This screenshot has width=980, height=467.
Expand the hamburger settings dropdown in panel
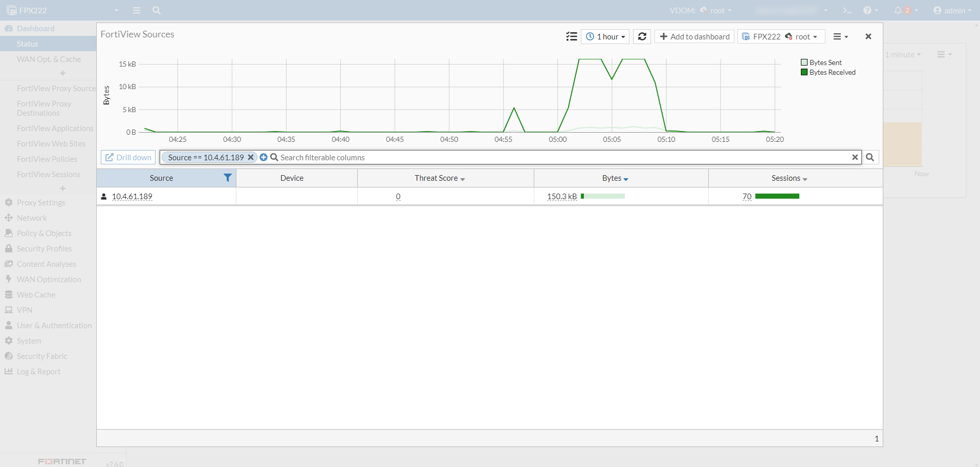[x=841, y=36]
